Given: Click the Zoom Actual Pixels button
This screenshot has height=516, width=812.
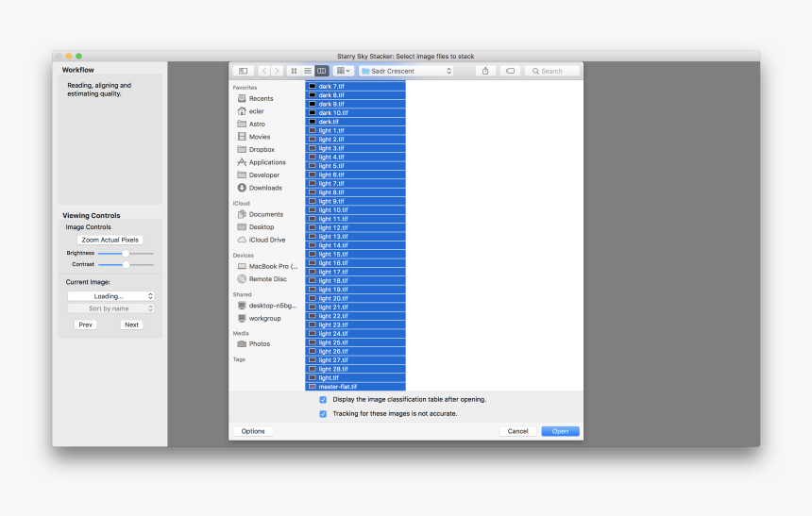Looking at the screenshot, I should (110, 241).
